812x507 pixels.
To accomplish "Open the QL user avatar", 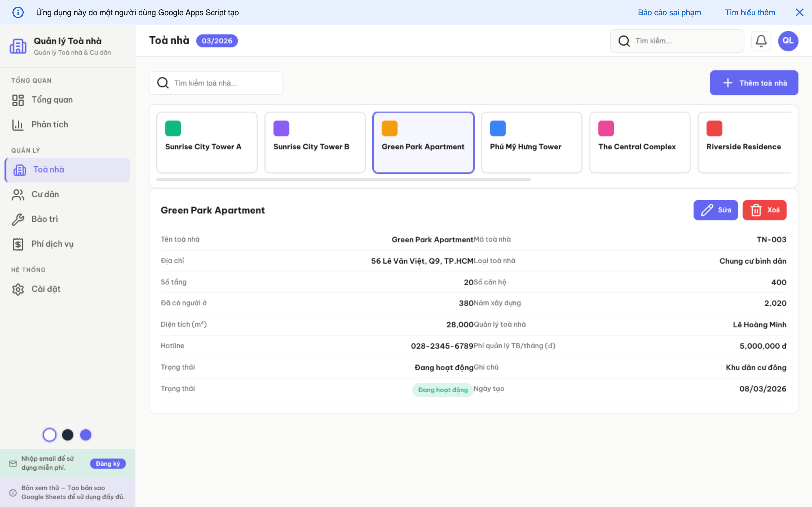I will click(x=788, y=41).
